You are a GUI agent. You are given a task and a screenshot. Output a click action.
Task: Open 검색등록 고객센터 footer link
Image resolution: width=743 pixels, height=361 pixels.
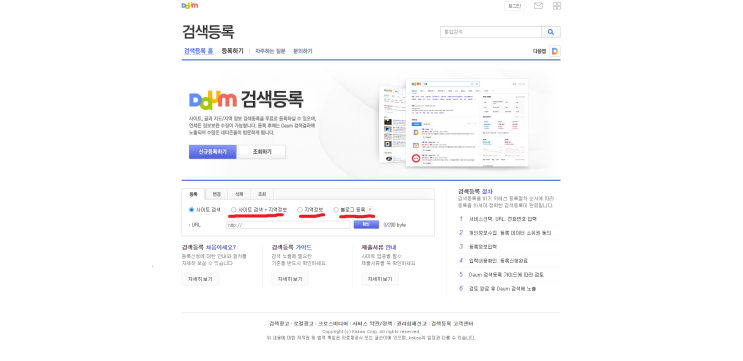point(452,324)
